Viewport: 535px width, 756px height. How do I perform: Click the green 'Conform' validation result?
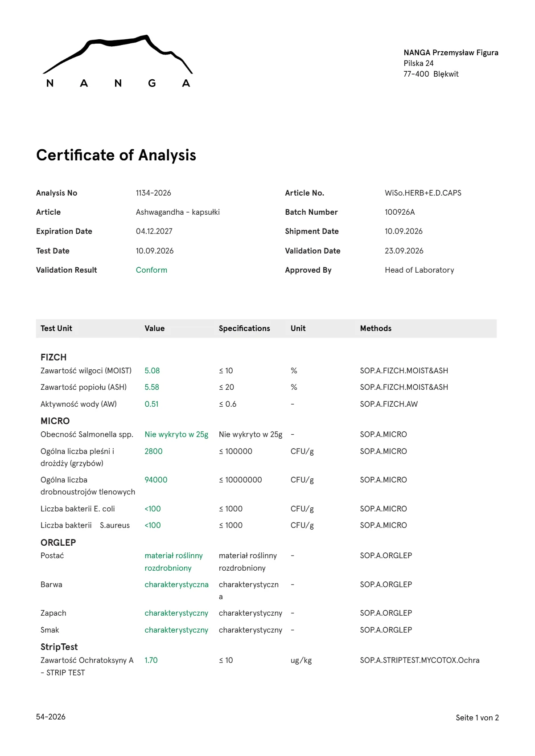152,270
